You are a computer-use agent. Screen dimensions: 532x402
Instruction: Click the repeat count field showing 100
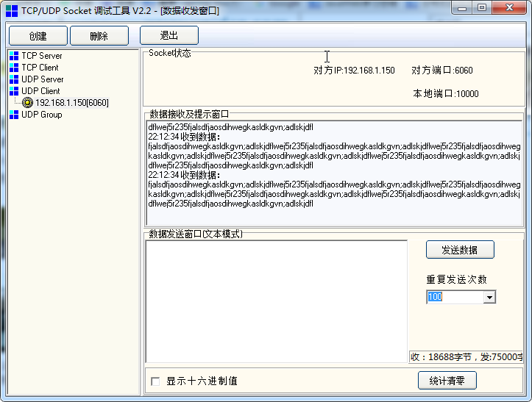pyautogui.click(x=455, y=297)
